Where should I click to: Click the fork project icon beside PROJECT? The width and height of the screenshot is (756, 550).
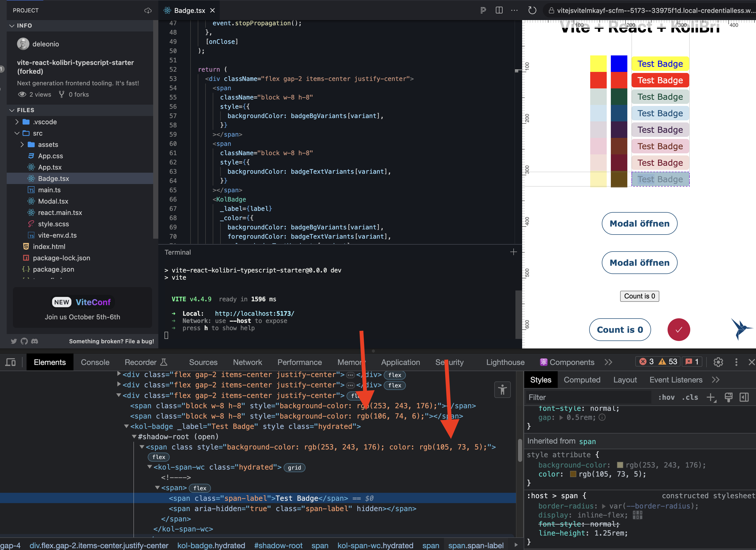(148, 10)
